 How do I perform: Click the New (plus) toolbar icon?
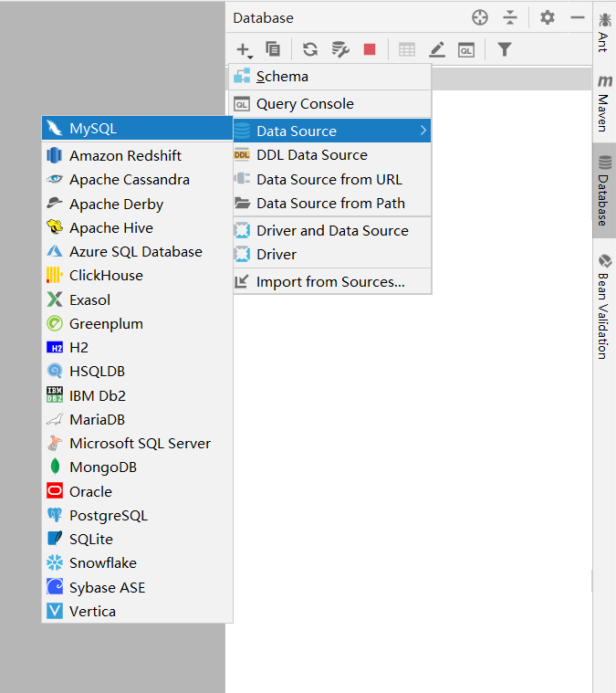click(244, 49)
